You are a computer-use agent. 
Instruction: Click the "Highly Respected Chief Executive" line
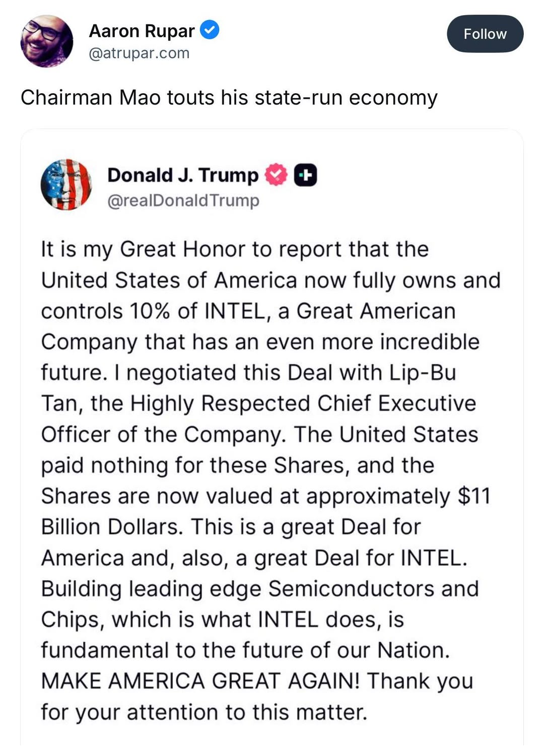tap(303, 403)
